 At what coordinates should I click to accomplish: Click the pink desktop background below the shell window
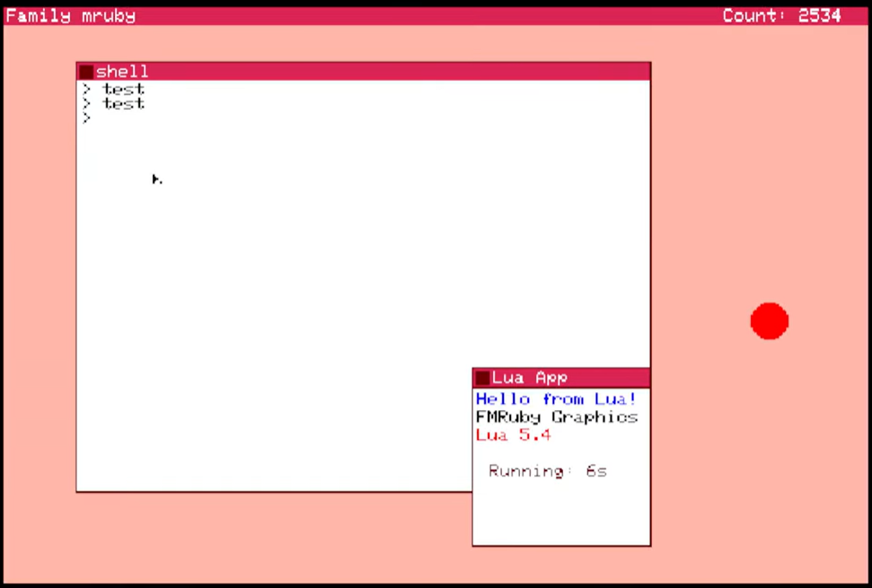269,539
